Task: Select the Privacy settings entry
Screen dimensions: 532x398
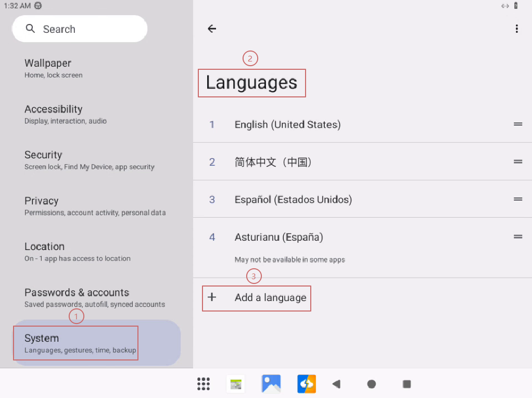Action: [x=42, y=206]
